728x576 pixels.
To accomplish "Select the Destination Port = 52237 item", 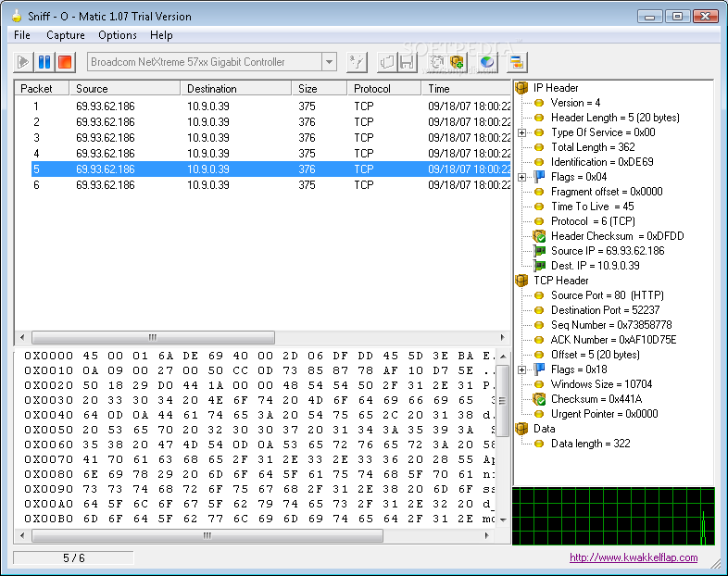I will 605,310.
